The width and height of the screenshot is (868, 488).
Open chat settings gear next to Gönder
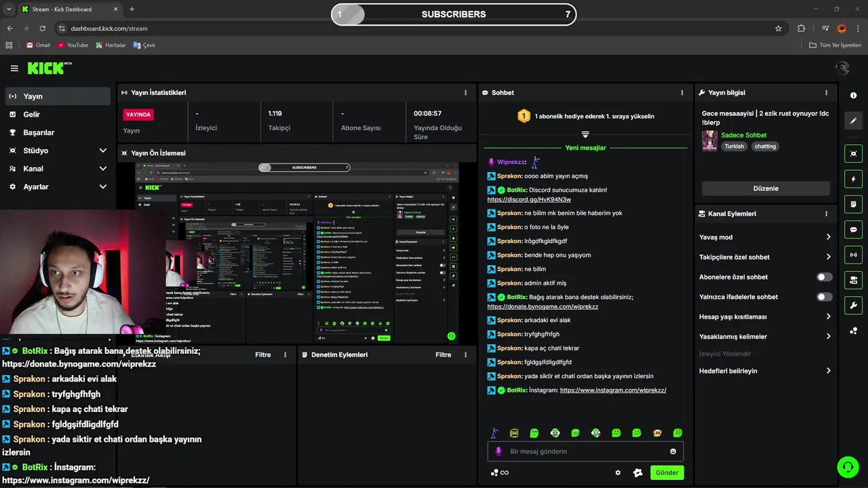pos(618,472)
